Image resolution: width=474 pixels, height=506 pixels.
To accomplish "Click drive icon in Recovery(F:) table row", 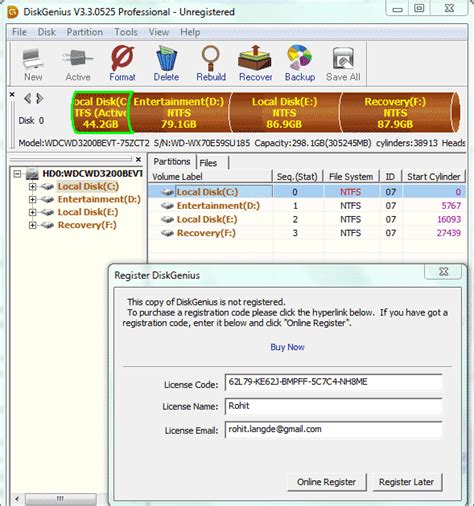I will (x=167, y=233).
